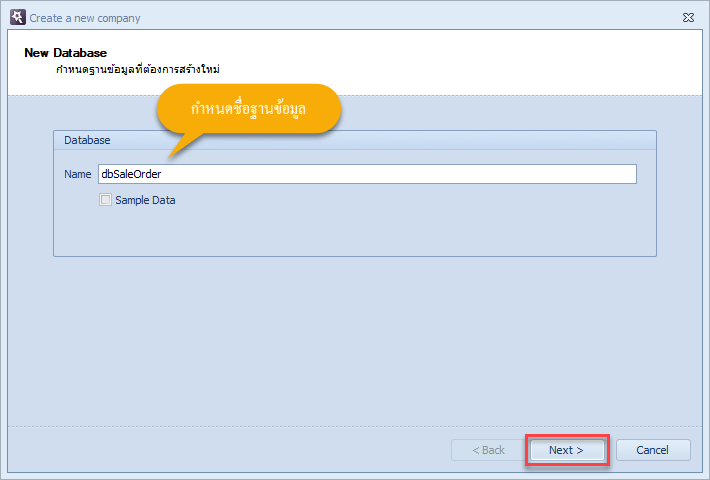The width and height of the screenshot is (710, 480).
Task: Click the white header banner area
Action: (x=453, y=61)
